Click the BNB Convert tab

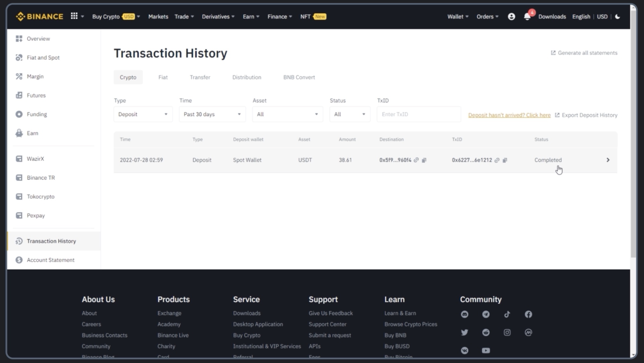click(x=299, y=77)
